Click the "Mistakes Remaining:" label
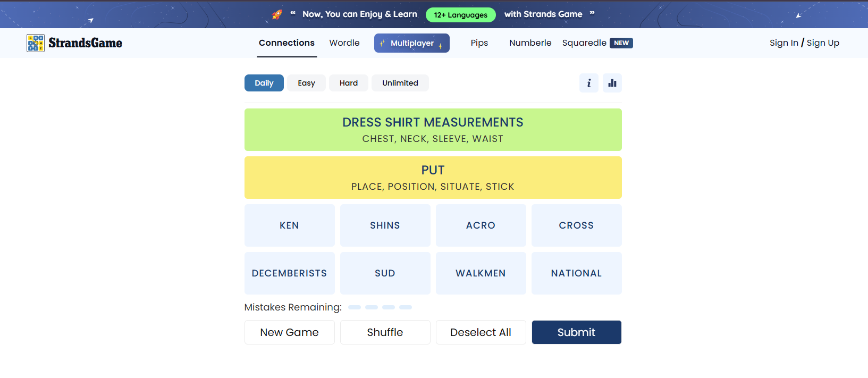 pos(293,307)
